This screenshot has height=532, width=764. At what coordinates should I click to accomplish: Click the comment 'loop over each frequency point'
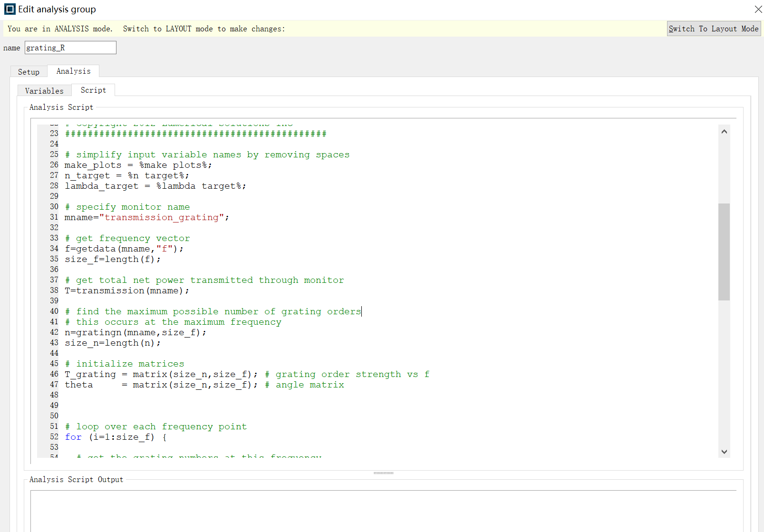click(x=156, y=426)
